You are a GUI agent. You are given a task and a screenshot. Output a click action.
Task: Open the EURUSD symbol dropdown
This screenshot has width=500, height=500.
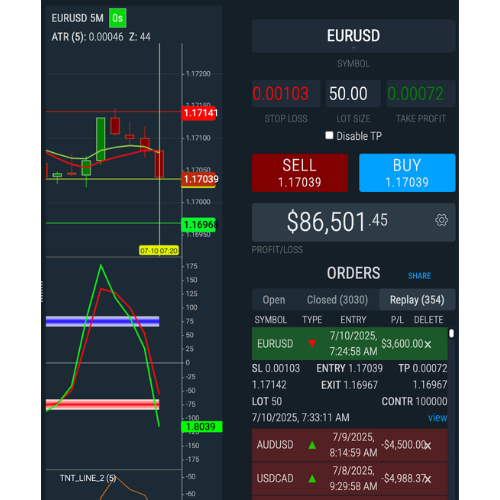click(x=353, y=36)
